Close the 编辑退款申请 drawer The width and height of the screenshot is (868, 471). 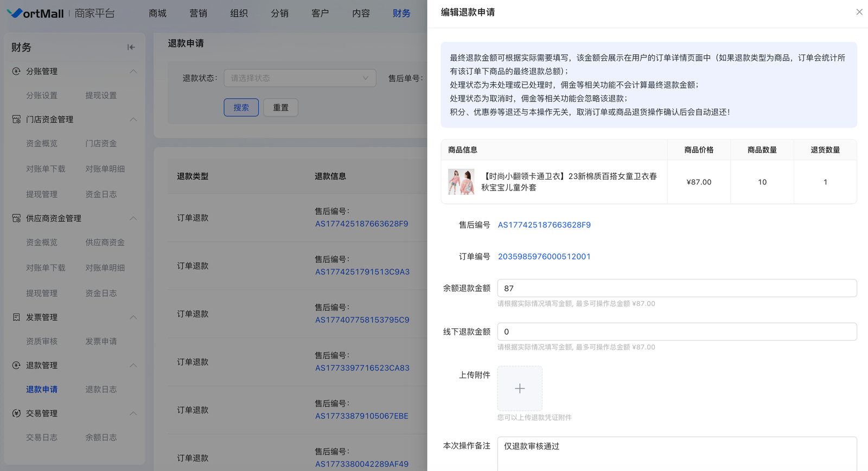[x=859, y=12]
